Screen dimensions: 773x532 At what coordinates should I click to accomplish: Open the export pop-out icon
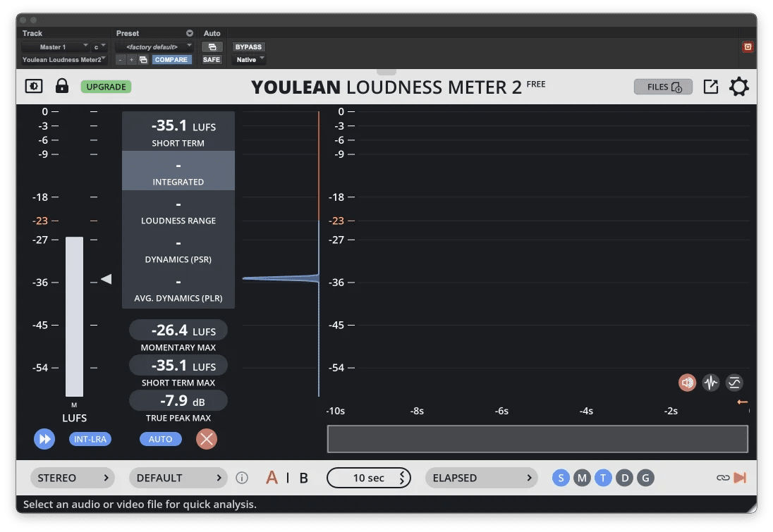click(710, 87)
